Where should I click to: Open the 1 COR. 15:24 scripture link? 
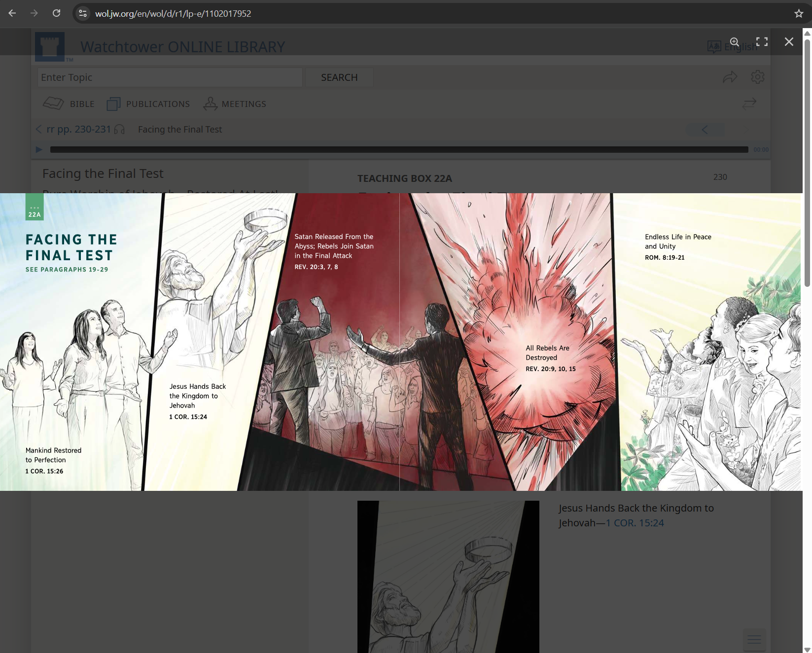(x=635, y=523)
